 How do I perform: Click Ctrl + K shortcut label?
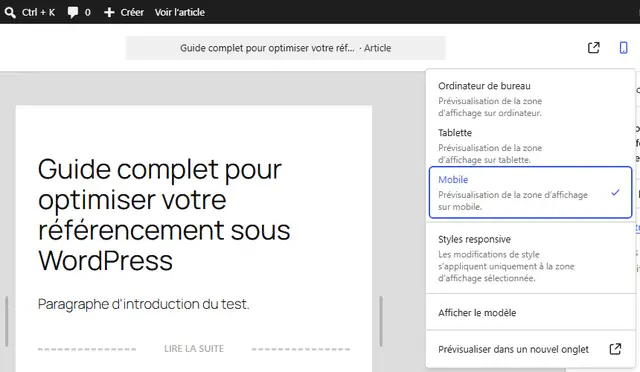coord(38,12)
